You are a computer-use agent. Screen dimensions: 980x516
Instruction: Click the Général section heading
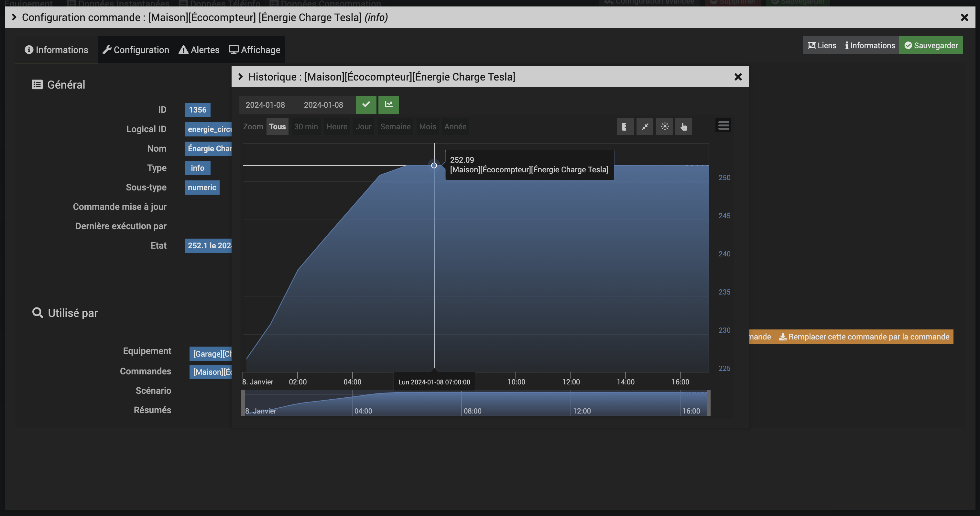point(66,85)
